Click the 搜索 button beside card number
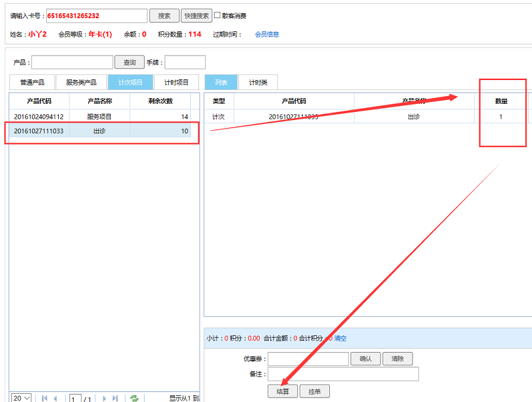This screenshot has width=532, height=402. point(164,16)
